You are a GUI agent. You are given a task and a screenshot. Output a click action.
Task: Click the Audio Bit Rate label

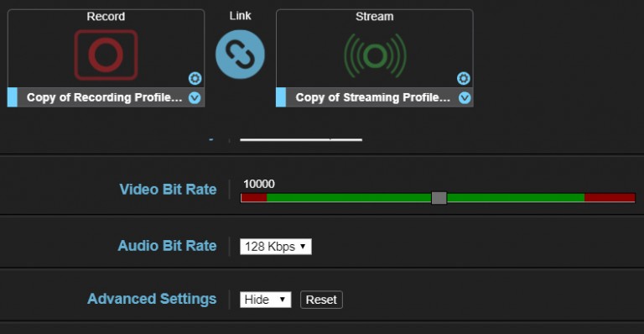(167, 246)
